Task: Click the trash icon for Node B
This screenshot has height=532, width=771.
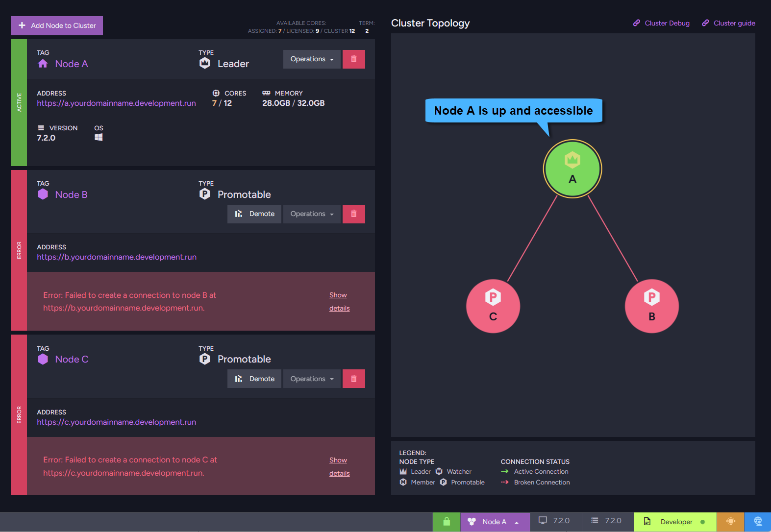Action: pos(353,214)
